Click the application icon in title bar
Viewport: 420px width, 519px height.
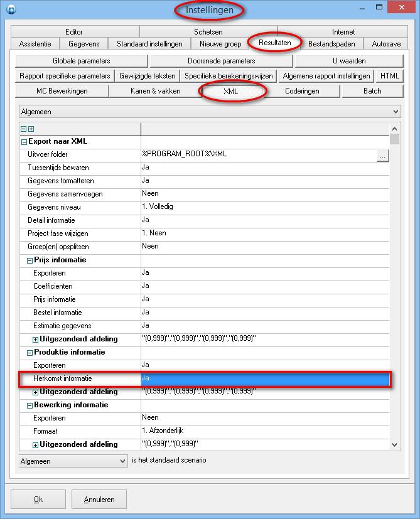11,9
